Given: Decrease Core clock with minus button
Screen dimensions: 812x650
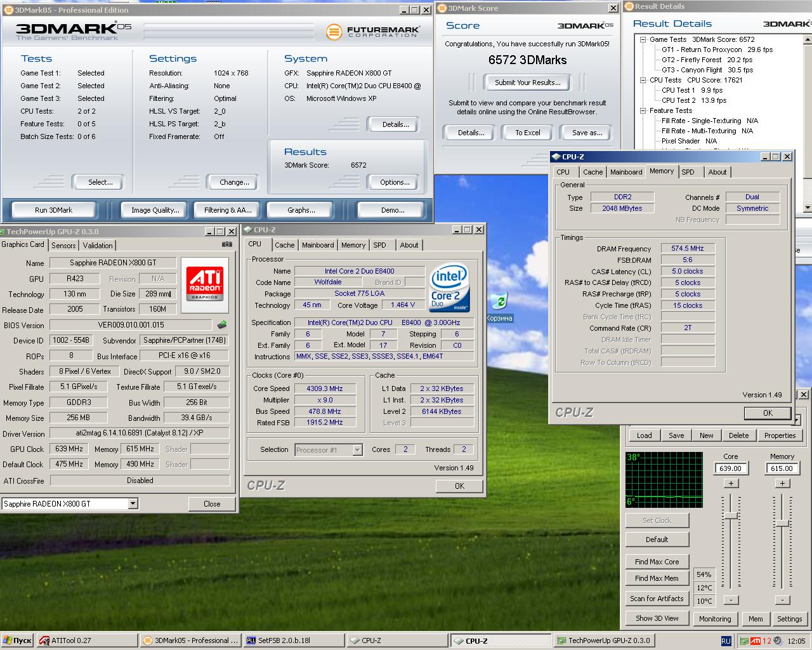Looking at the screenshot, I should [731, 599].
